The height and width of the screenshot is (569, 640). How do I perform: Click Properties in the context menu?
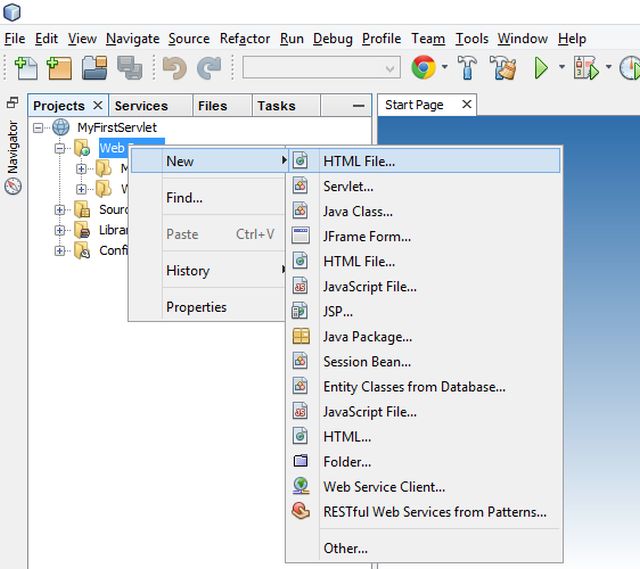[x=208, y=307]
